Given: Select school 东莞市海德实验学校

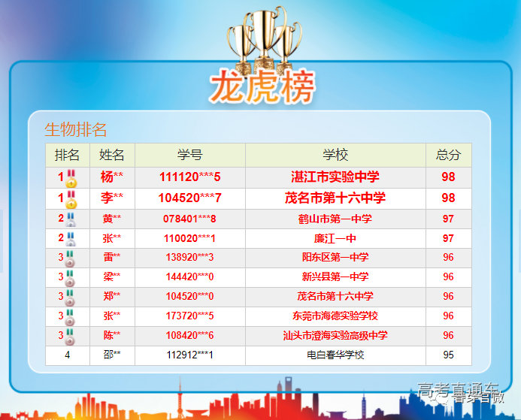Looking at the screenshot, I should (x=335, y=316).
